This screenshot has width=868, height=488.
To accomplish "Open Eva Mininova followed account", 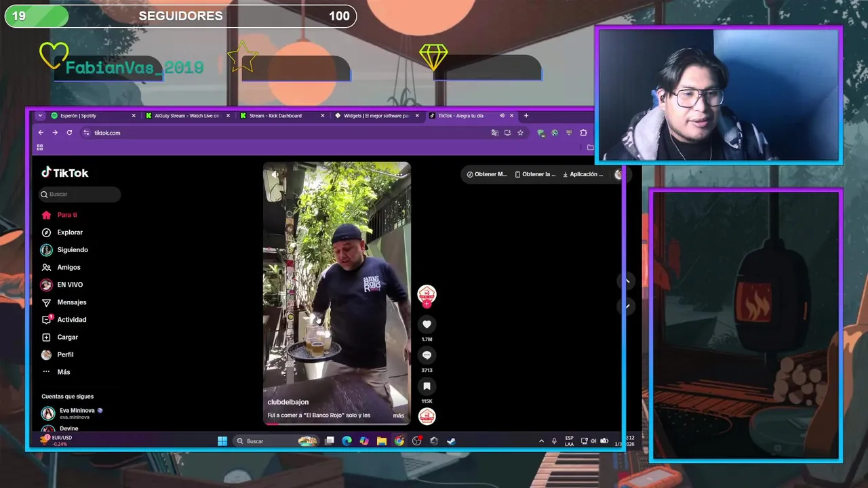I will click(72, 413).
